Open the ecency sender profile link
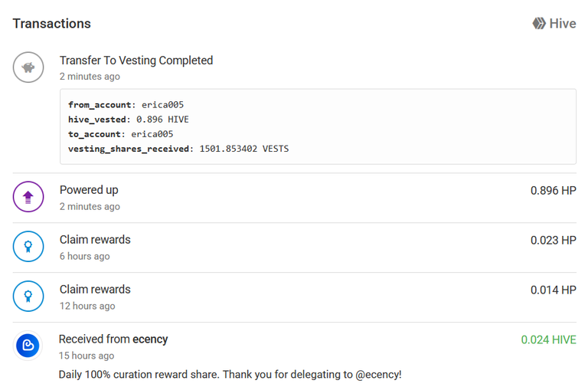Image resolution: width=588 pixels, height=387 pixels. point(150,339)
